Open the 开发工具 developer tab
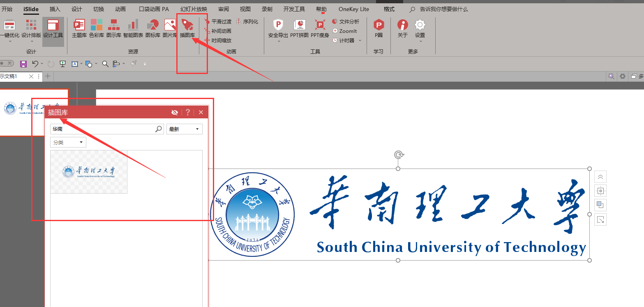 point(294,9)
